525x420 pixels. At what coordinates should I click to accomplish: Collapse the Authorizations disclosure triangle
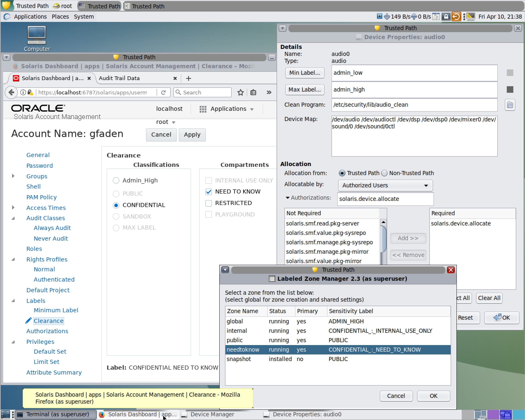pyautogui.click(x=287, y=198)
